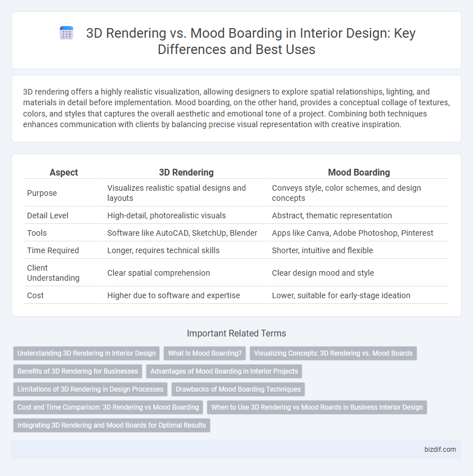Click the 'Purpose' row label
The height and width of the screenshot is (476, 473).
[x=42, y=193]
